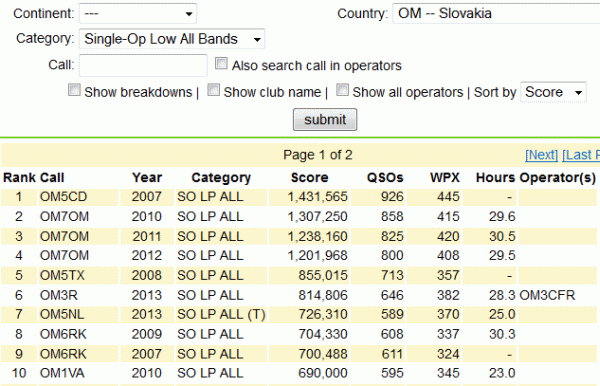Image resolution: width=600 pixels, height=386 pixels.
Task: Click year 2008 in OM5TX row
Action: [147, 275]
